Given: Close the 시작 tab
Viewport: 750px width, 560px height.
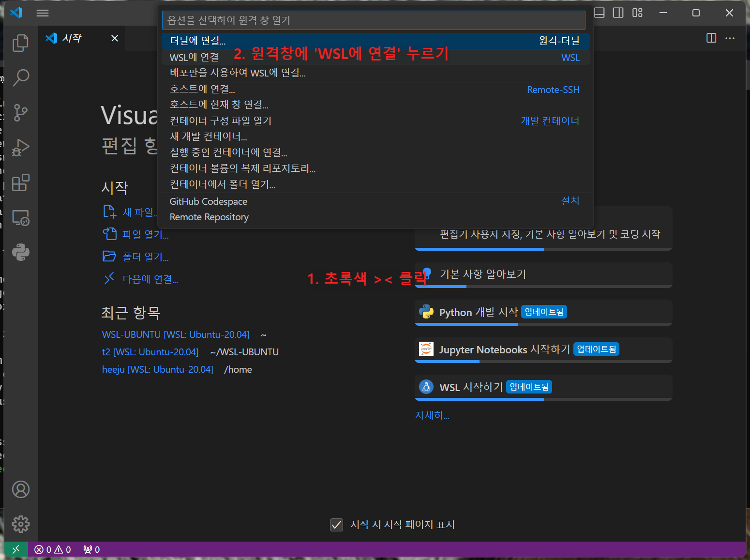Looking at the screenshot, I should pos(115,38).
